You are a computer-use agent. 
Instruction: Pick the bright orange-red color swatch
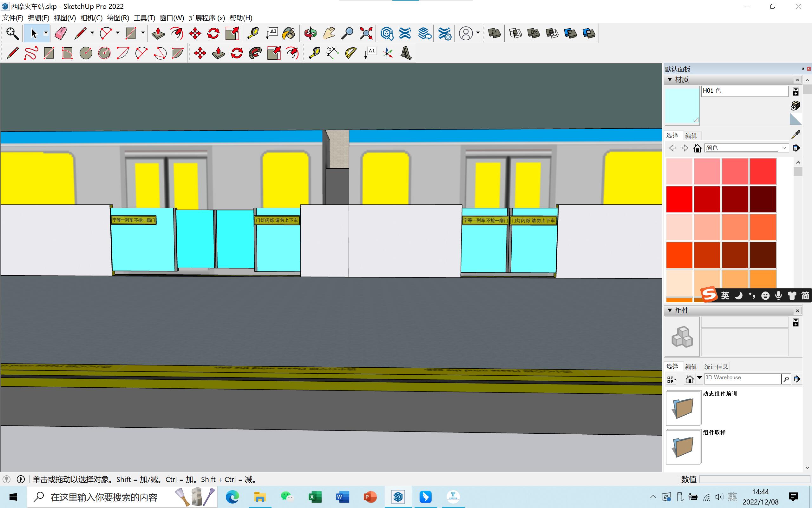(679, 255)
